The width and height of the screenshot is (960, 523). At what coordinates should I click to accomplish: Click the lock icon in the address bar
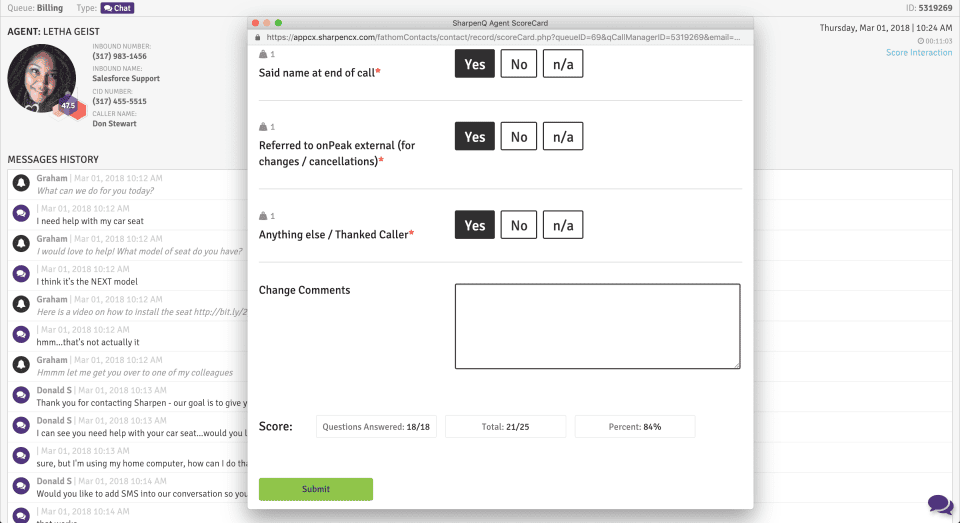[x=258, y=37]
